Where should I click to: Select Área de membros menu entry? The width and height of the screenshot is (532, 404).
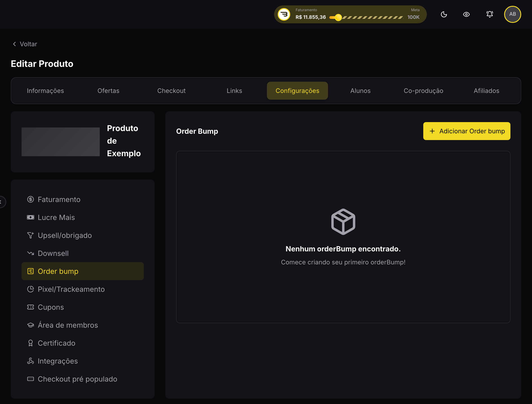coord(83,325)
